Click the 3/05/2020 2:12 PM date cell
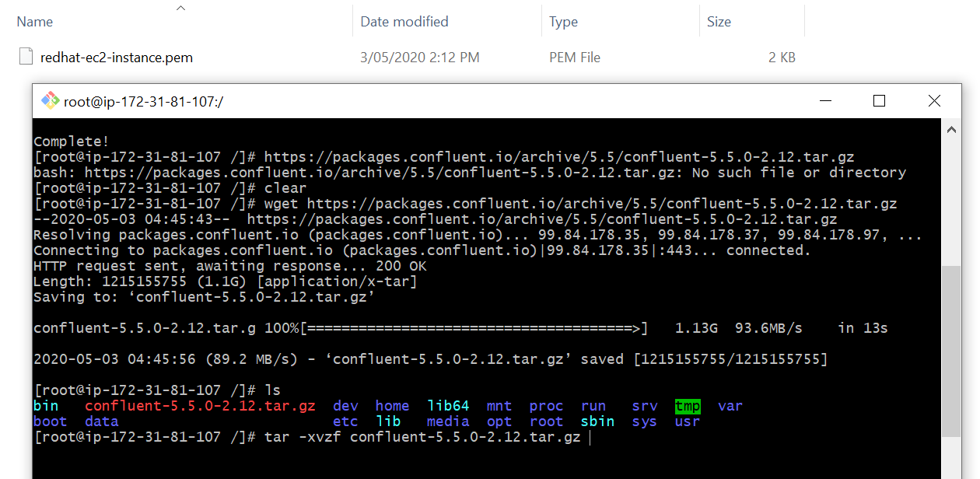 tap(420, 57)
